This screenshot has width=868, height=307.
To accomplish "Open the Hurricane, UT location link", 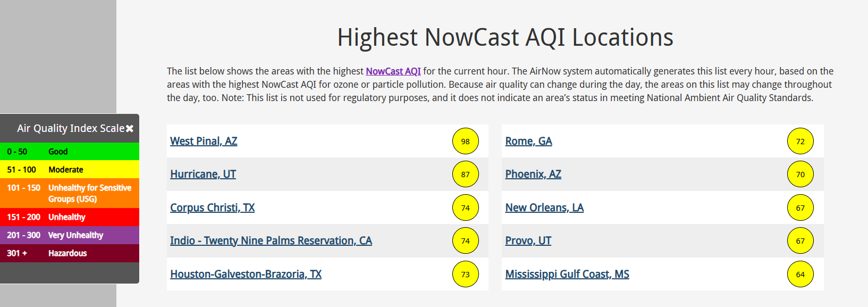I will (203, 174).
